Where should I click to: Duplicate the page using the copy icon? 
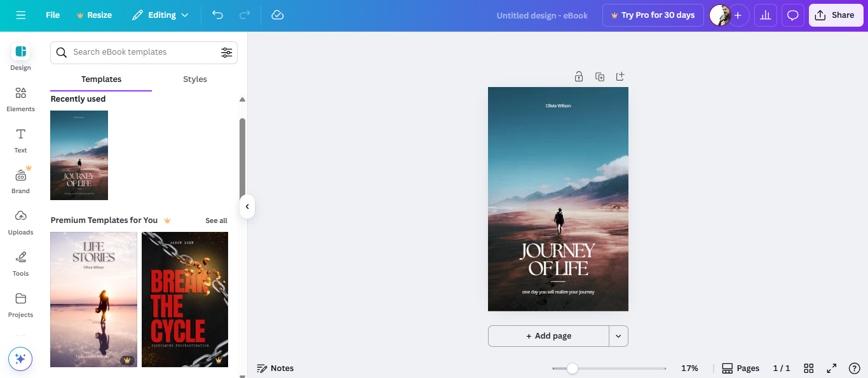pyautogui.click(x=599, y=76)
